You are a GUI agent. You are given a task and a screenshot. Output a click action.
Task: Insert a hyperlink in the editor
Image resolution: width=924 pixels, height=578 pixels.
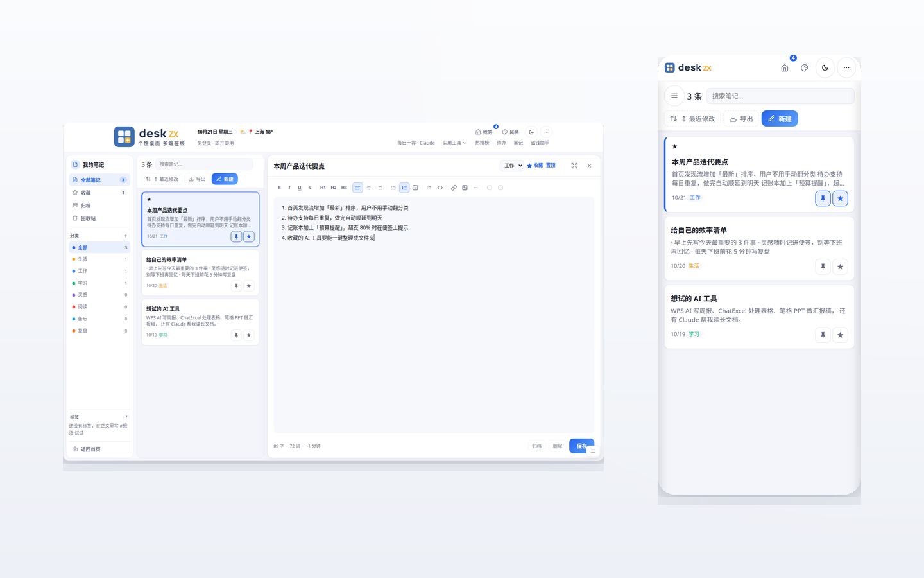click(454, 188)
